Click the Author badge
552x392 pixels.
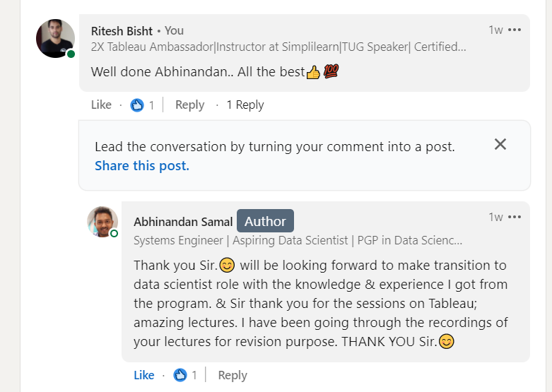(265, 221)
